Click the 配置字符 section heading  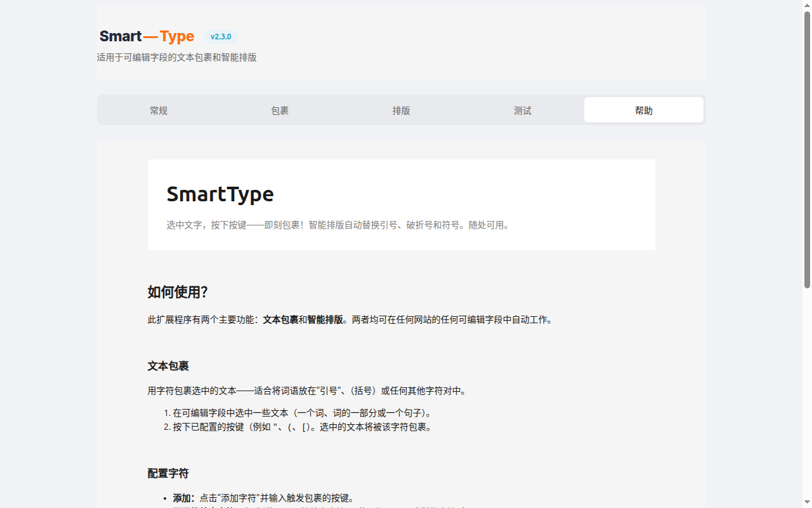coord(168,474)
